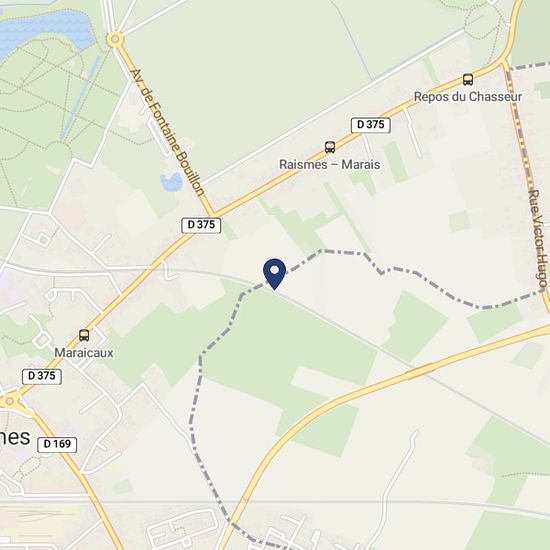
Task: Click the D 169 road shield
Action: click(57, 444)
